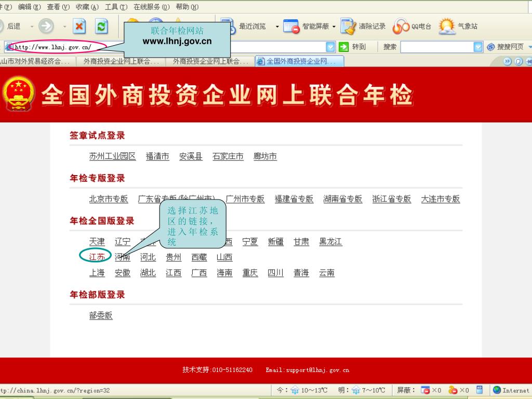Click the green 转到 go arrow icon
Viewport: 532px width, 399px height.
click(x=343, y=47)
